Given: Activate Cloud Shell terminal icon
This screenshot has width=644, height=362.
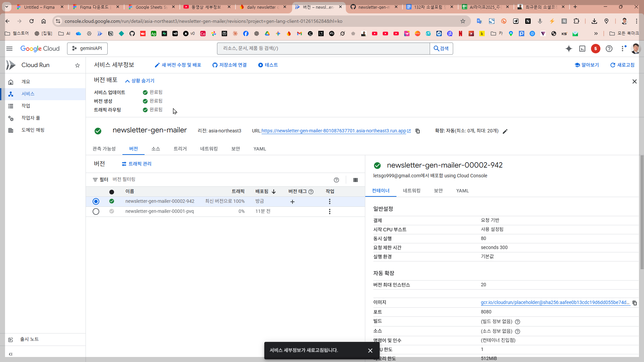Looking at the screenshot, I should click(582, 49).
